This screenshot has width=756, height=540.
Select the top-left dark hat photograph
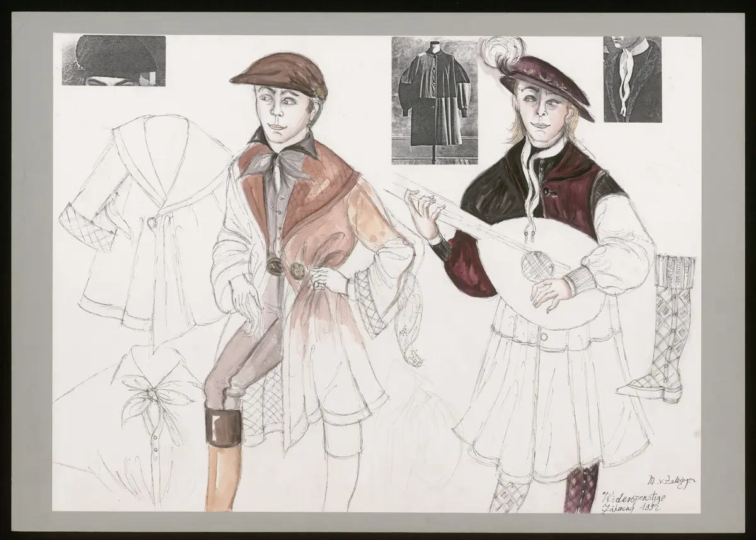pyautogui.click(x=113, y=60)
